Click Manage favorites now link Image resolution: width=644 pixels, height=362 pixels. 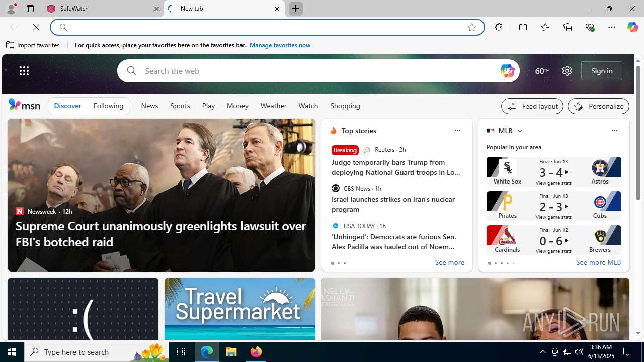280,45
